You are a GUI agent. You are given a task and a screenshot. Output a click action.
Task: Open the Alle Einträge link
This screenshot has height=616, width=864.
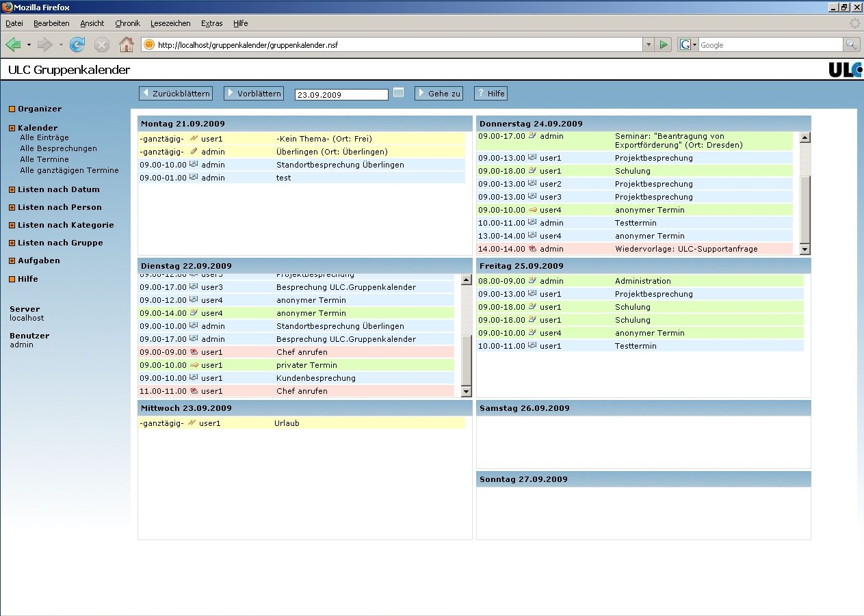44,137
